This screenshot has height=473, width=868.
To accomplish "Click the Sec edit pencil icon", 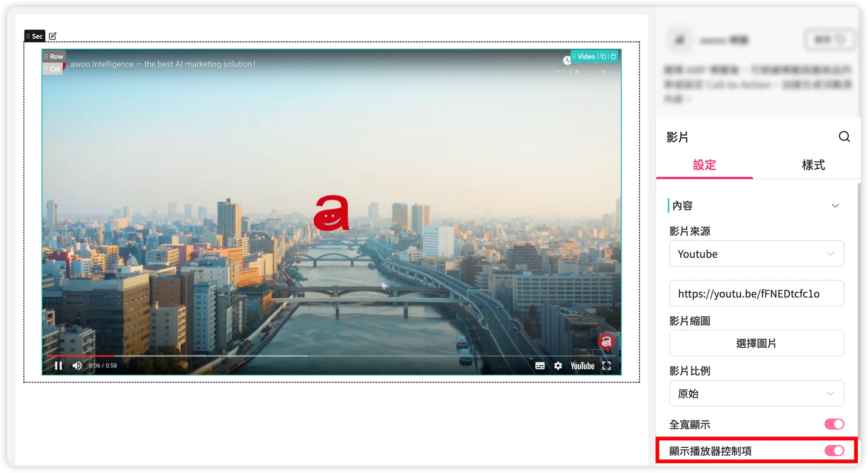I will [x=53, y=36].
